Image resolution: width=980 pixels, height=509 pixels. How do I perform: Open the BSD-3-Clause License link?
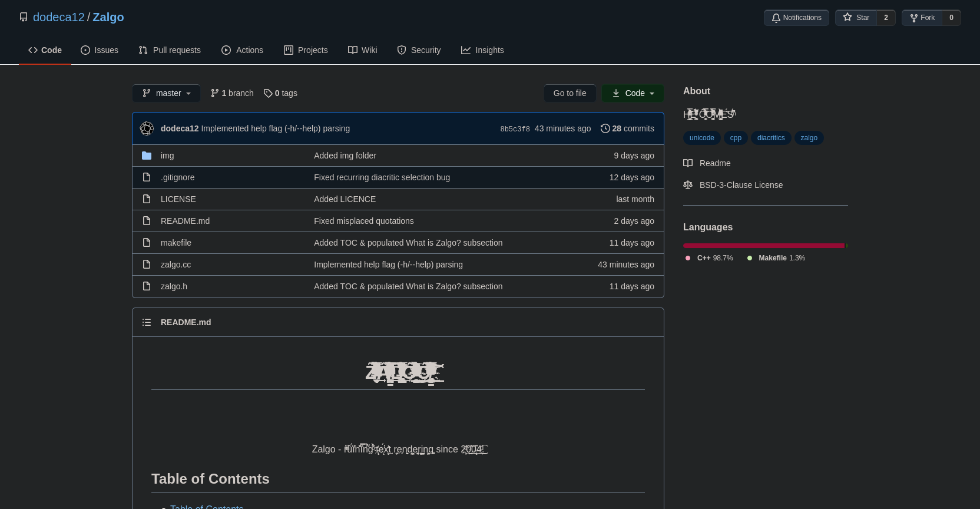(x=733, y=185)
